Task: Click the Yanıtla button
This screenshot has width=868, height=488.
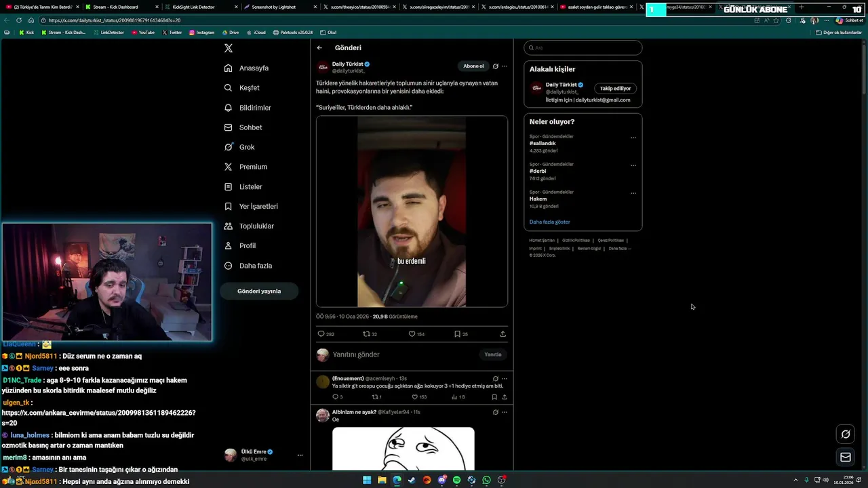Action: [493, 354]
